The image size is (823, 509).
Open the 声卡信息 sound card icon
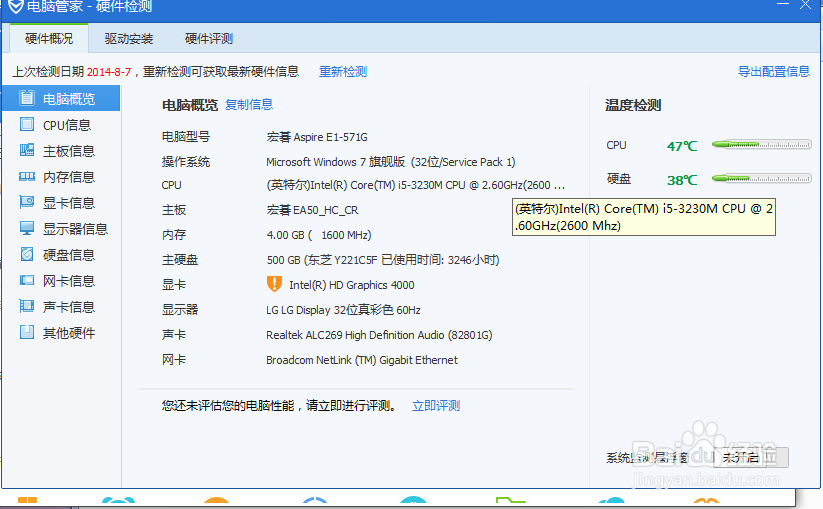tap(27, 306)
